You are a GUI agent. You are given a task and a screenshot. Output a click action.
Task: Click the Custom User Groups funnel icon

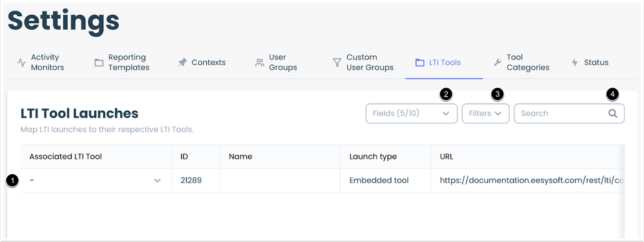click(337, 63)
